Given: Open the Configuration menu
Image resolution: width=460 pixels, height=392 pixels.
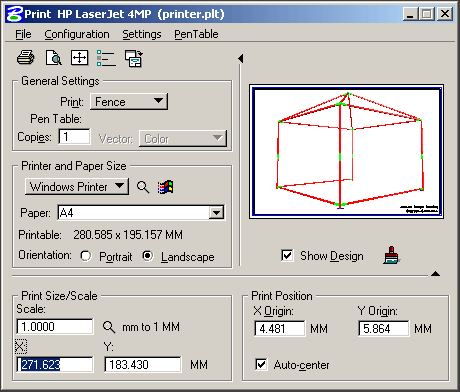Looking at the screenshot, I should [x=77, y=34].
